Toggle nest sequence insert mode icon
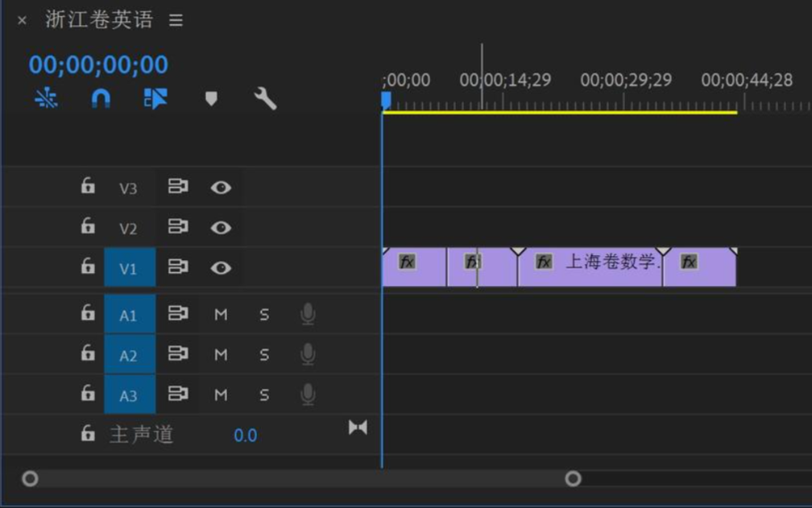This screenshot has height=508, width=812. tap(46, 99)
